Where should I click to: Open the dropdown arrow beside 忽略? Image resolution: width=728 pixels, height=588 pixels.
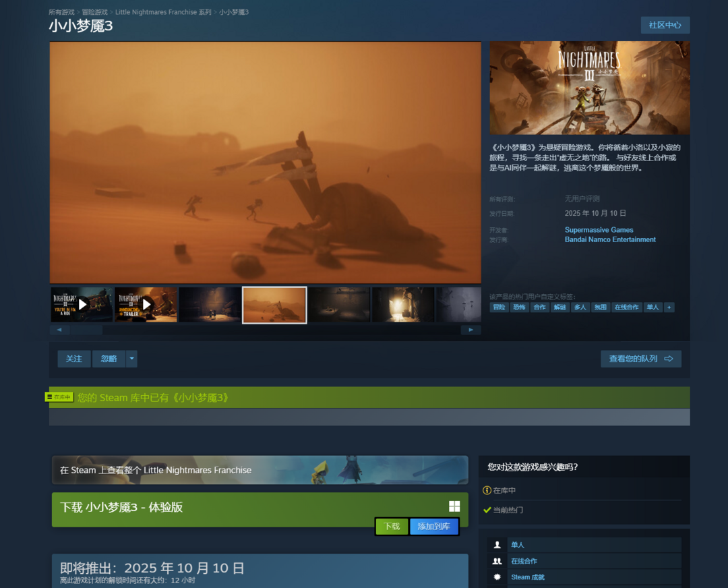131,359
